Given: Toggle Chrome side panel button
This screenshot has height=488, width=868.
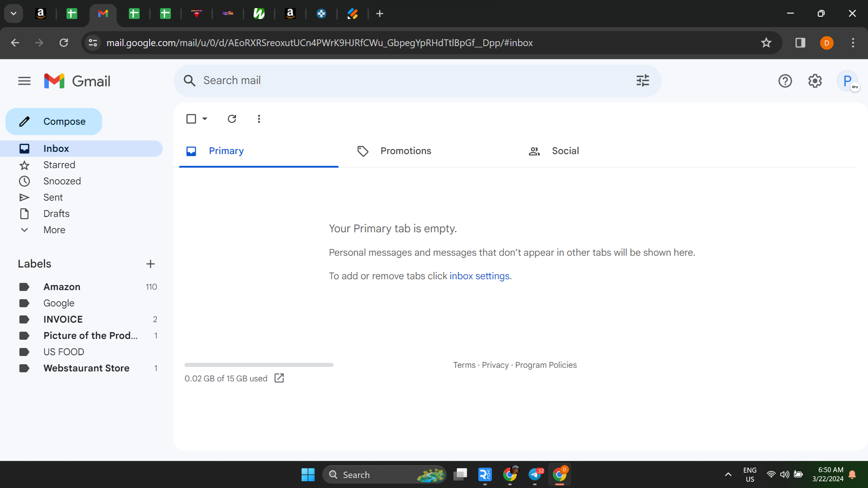Looking at the screenshot, I should coord(800,43).
